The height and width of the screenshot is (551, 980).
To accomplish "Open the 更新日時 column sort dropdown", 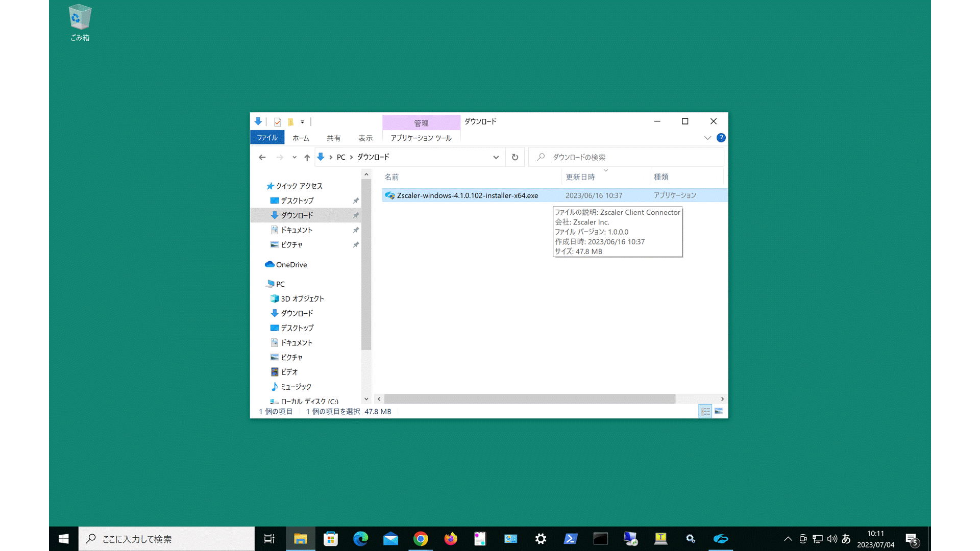I will 606,171.
